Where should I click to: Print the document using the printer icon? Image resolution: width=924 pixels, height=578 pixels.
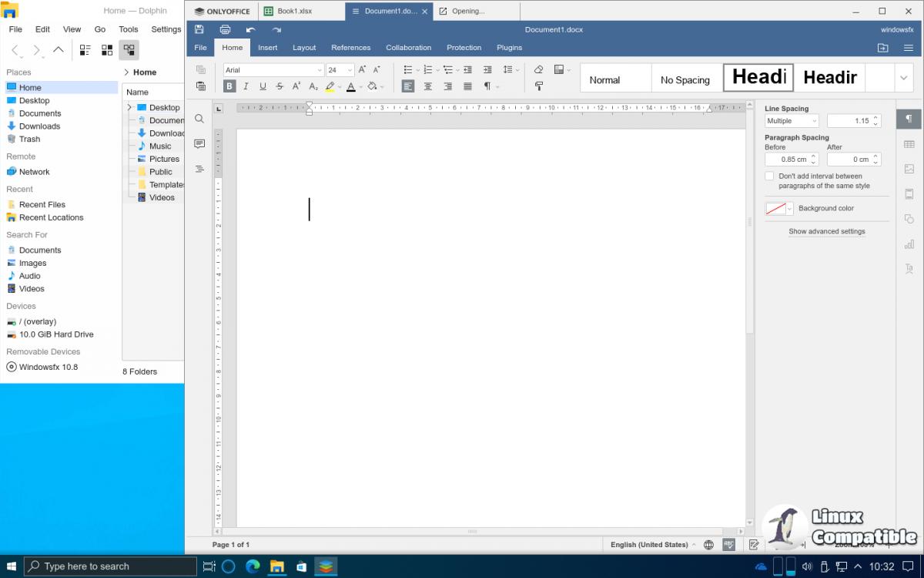[225, 29]
